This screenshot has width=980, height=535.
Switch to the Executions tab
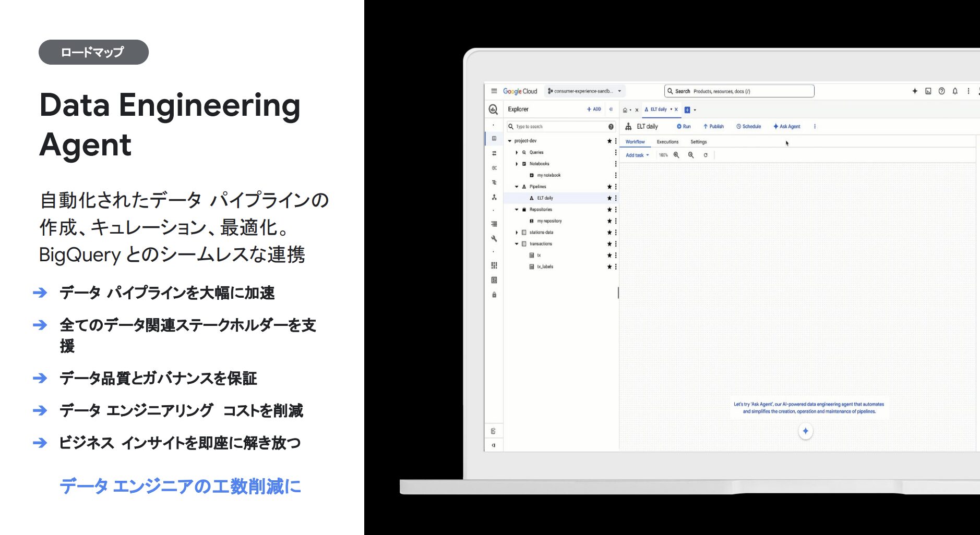tap(667, 142)
